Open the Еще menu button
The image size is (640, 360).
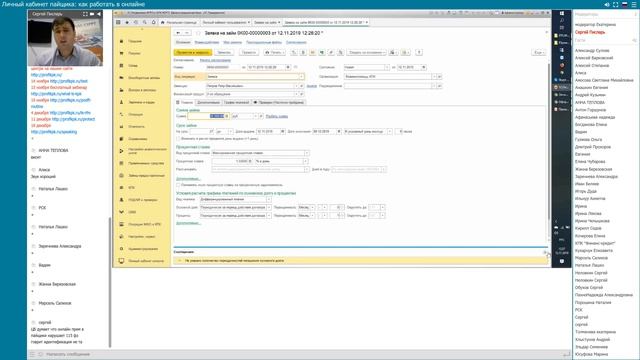coord(538,52)
